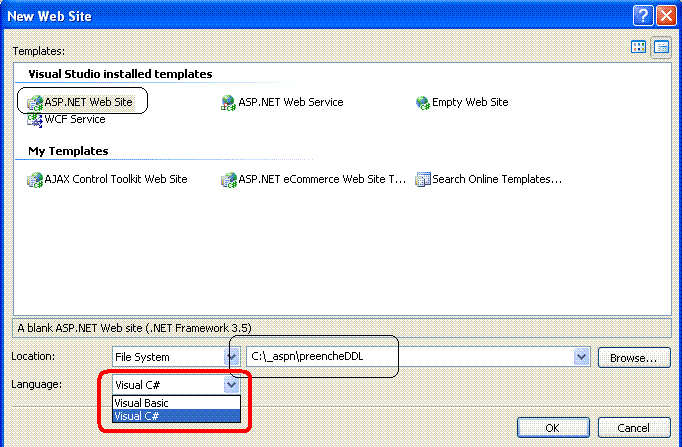This screenshot has width=682, height=447.
Task: Click the Browse... button
Action: click(634, 357)
